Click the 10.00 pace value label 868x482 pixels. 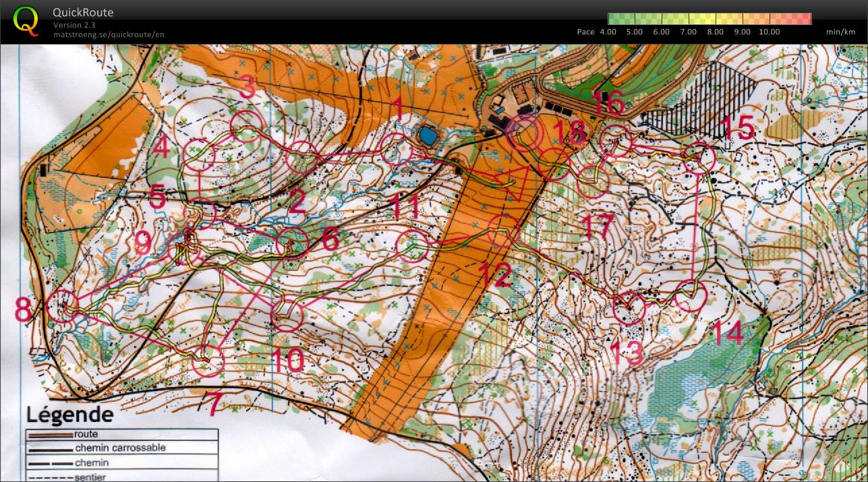(770, 32)
